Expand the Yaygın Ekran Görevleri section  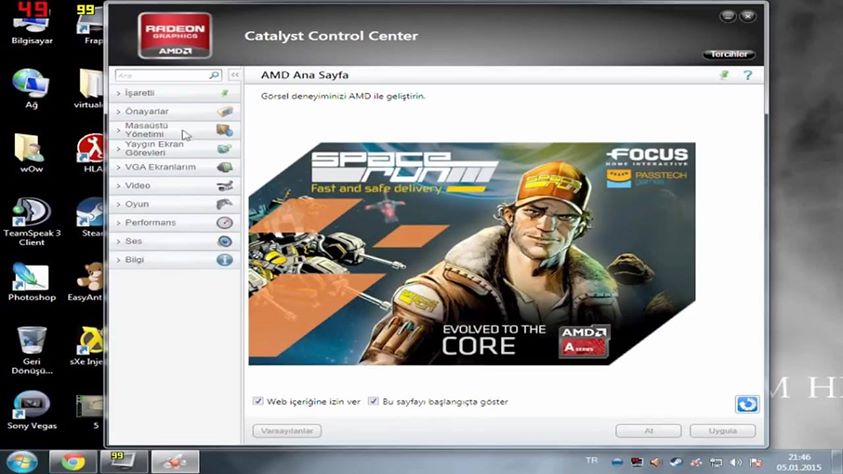[174, 148]
